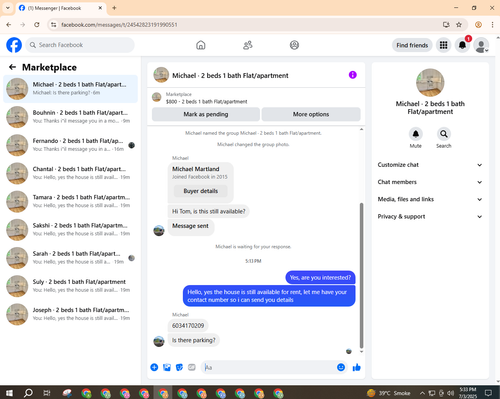Go back using the Marketplace arrow
The width and height of the screenshot is (500, 399).
tap(12, 67)
